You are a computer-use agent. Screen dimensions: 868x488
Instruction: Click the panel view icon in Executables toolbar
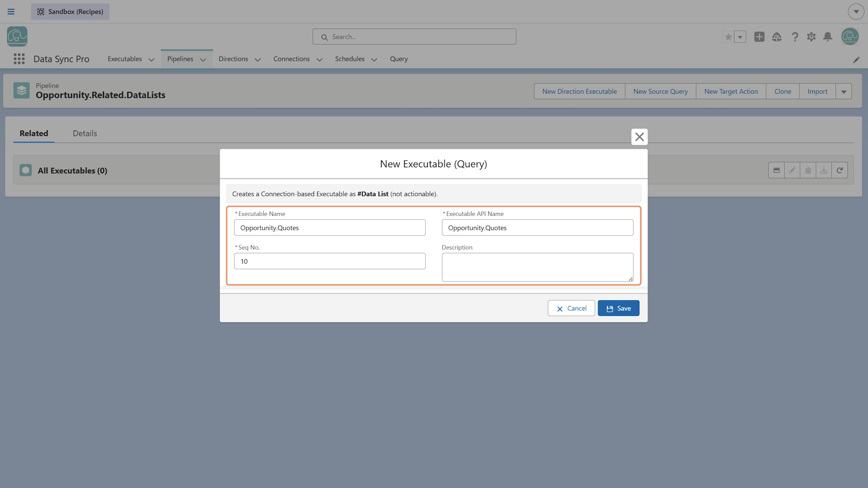(776, 170)
